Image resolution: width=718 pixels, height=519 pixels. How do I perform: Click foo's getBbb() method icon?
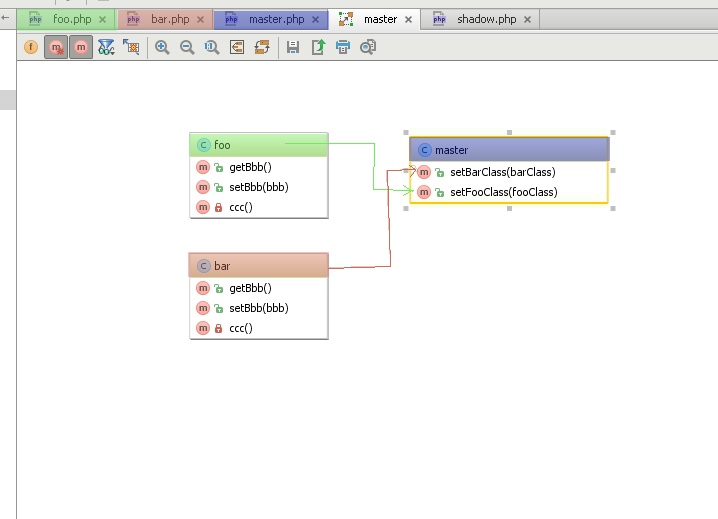203,167
